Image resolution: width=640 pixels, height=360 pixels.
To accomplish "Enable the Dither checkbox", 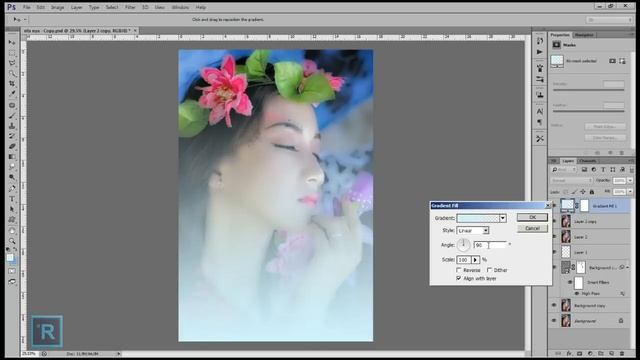I will click(x=489, y=270).
